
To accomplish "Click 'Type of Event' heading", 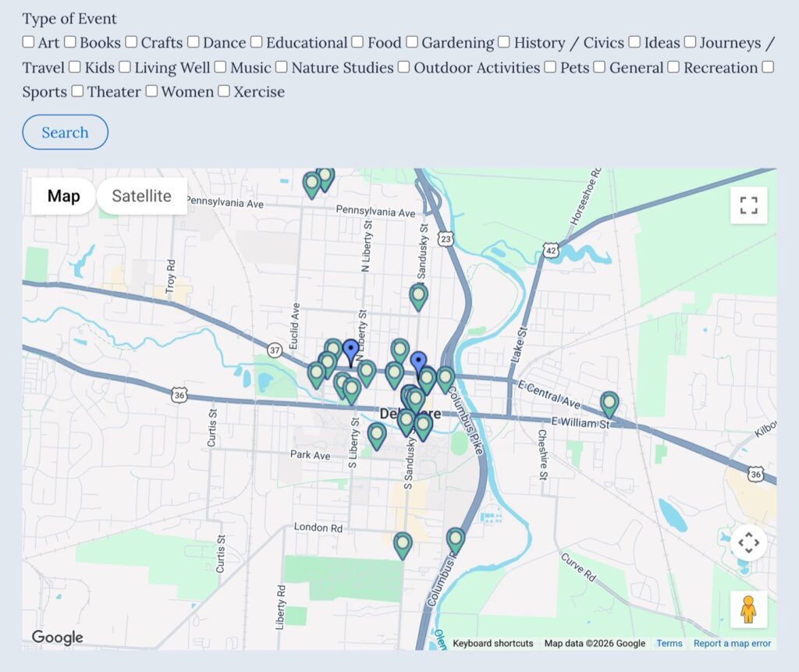I will click(x=69, y=19).
